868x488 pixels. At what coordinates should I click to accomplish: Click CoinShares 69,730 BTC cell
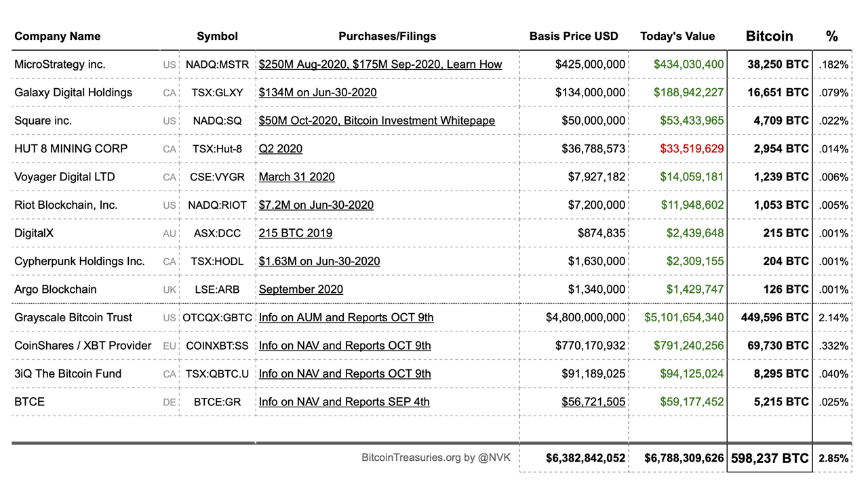[778, 346]
